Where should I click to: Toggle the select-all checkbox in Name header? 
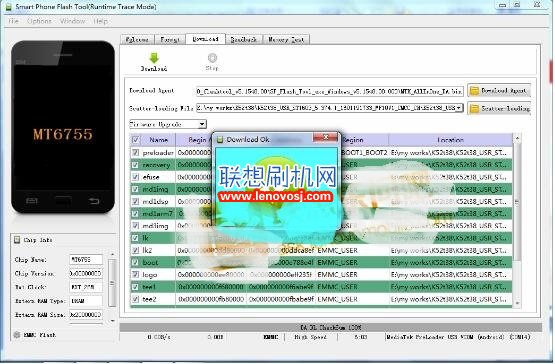136,140
